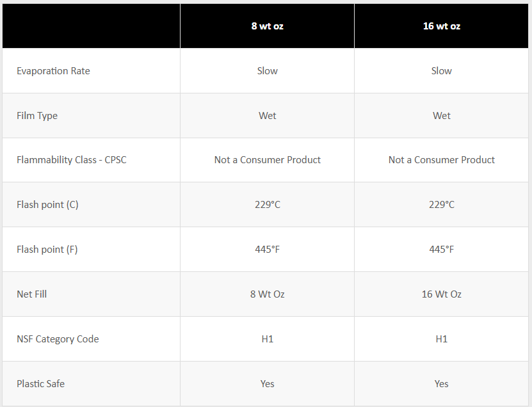Click the "16 wt oz" column header
532x407 pixels.
(x=441, y=26)
